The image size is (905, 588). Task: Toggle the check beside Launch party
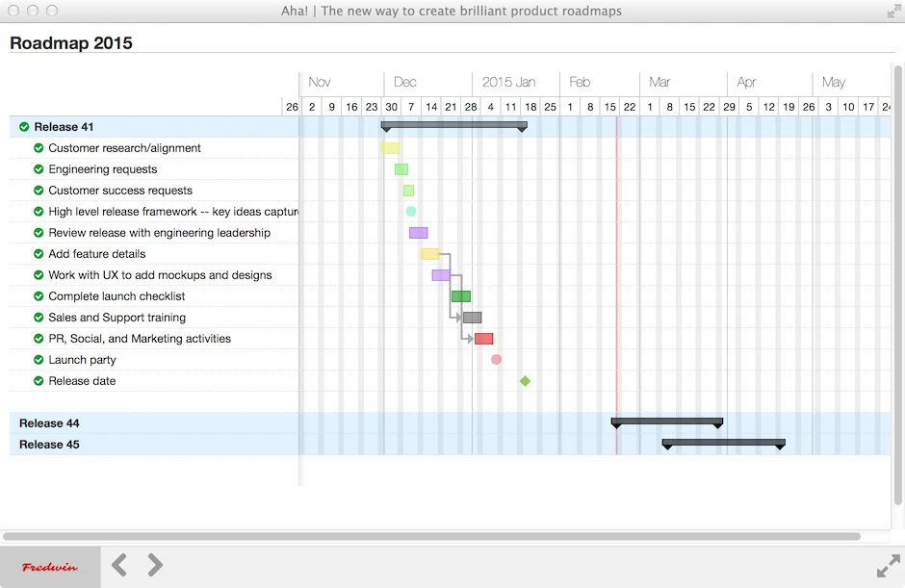coord(39,360)
